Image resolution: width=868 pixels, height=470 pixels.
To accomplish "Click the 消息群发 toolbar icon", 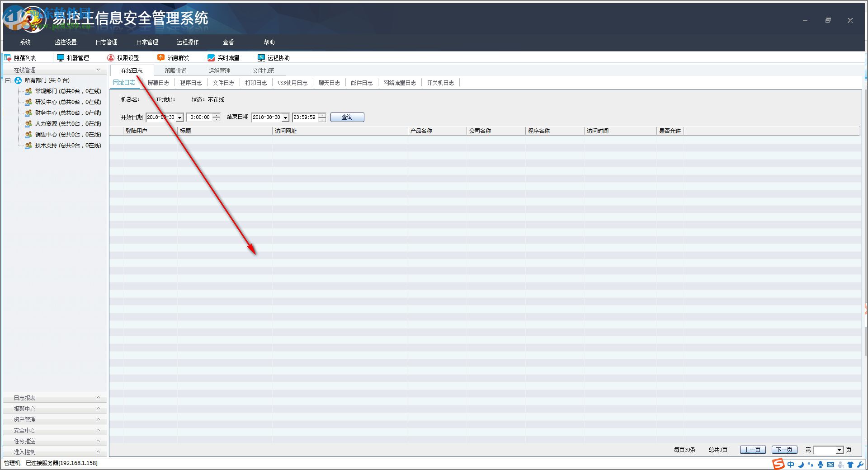I will (161, 58).
